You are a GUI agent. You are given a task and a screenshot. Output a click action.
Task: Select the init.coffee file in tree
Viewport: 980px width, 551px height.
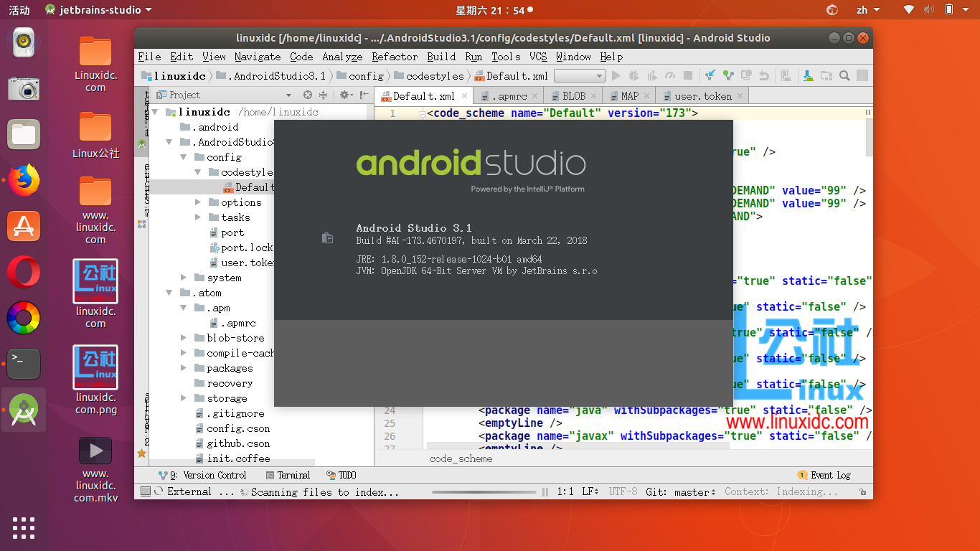[232, 458]
